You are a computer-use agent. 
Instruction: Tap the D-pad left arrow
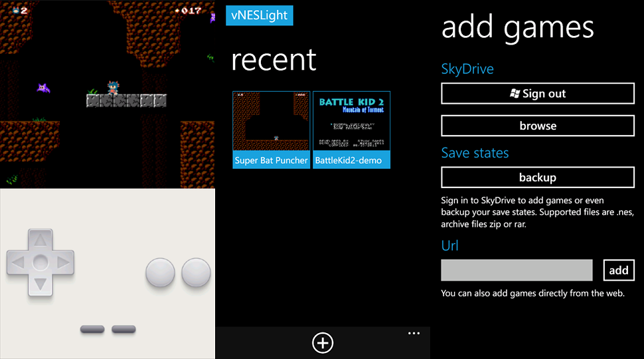(x=18, y=263)
